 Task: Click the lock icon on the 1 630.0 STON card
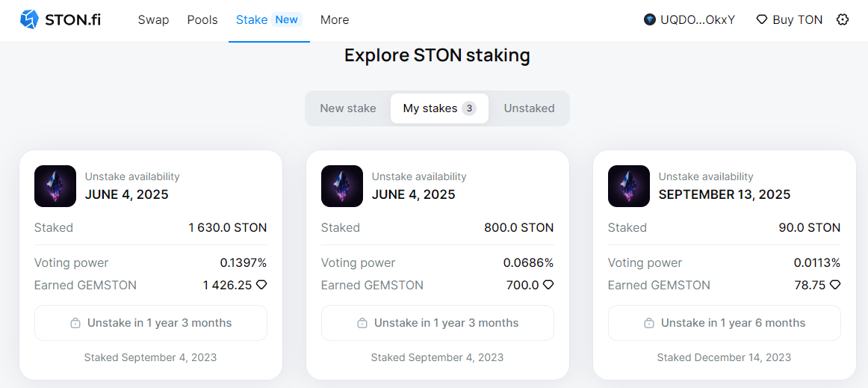tap(75, 324)
